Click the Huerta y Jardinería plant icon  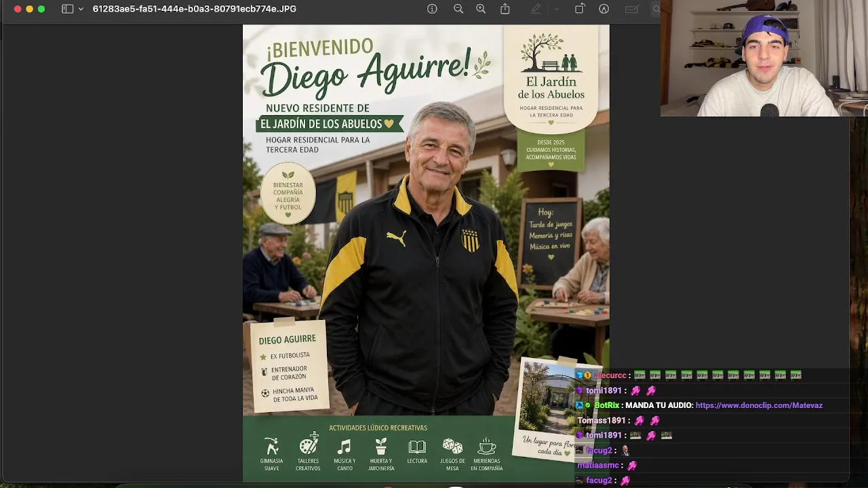coord(381,446)
